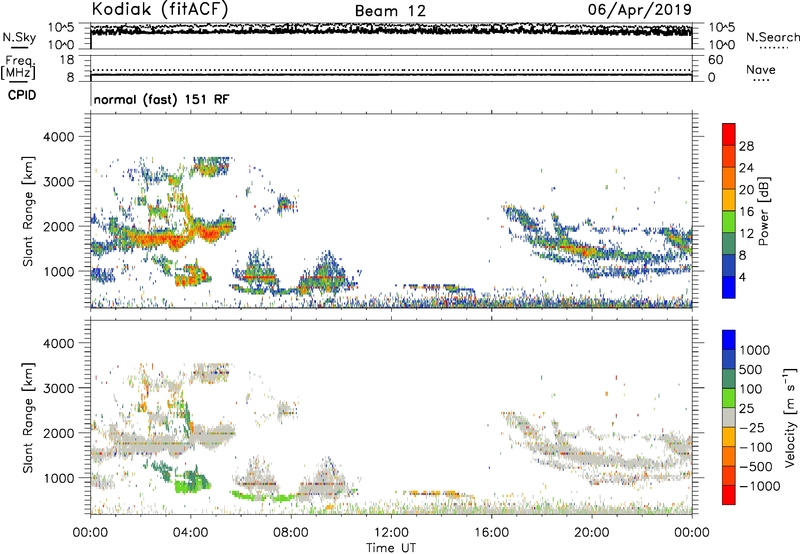Viewport: 800px width, 554px height.
Task: Pick the blue bottom segment of Power colorbar
Action: point(729,287)
